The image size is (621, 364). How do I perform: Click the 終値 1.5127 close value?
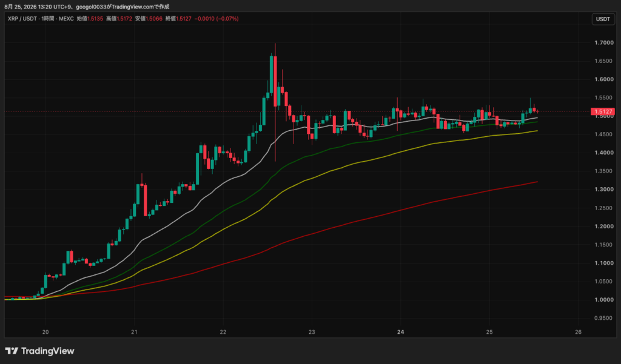coord(178,19)
